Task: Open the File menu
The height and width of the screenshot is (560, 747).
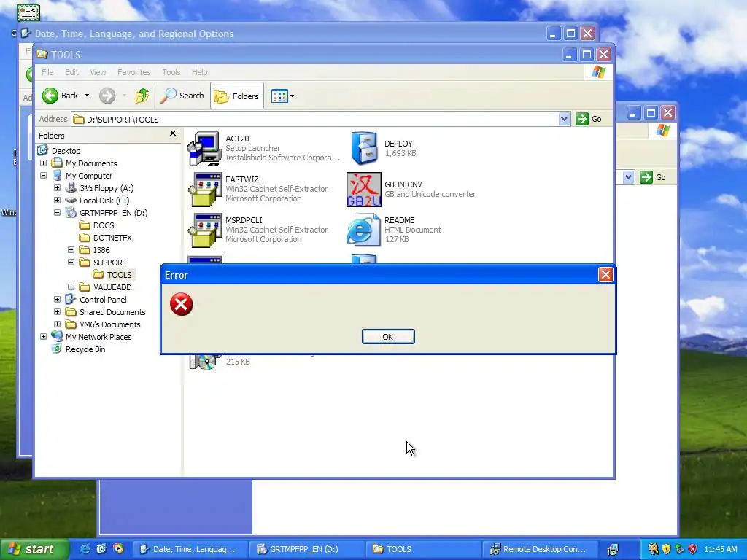Action: pyautogui.click(x=47, y=72)
